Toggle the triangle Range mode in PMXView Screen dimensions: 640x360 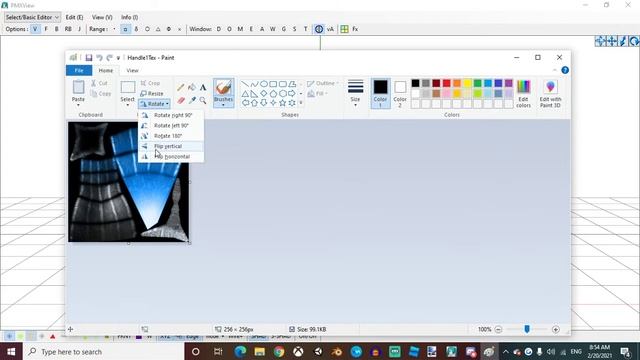[x=158, y=29]
